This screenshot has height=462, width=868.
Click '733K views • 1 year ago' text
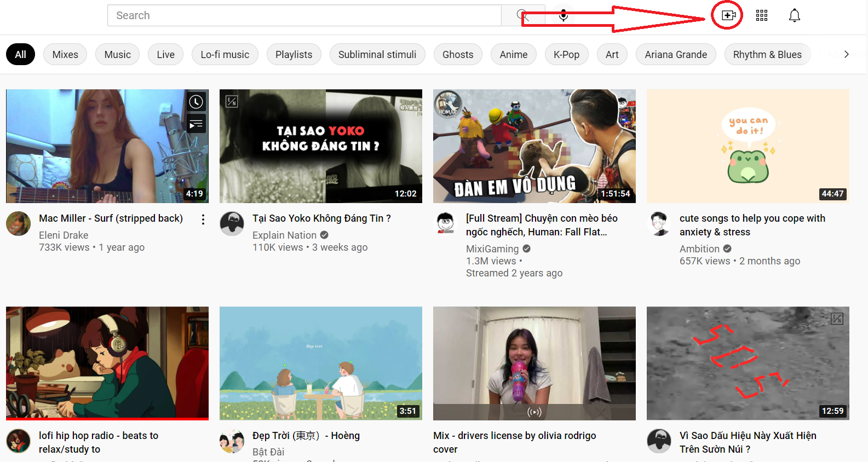click(x=91, y=247)
